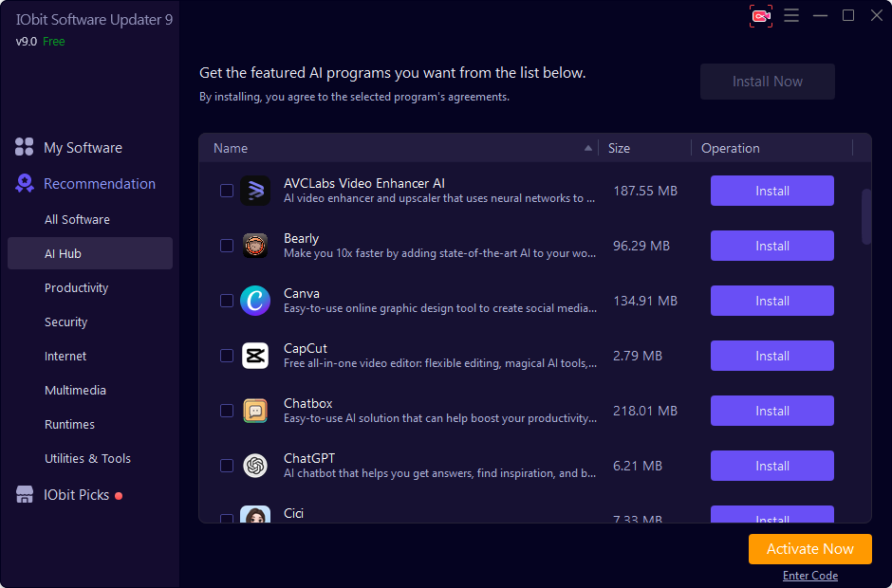Install the Chatbox app

772,411
